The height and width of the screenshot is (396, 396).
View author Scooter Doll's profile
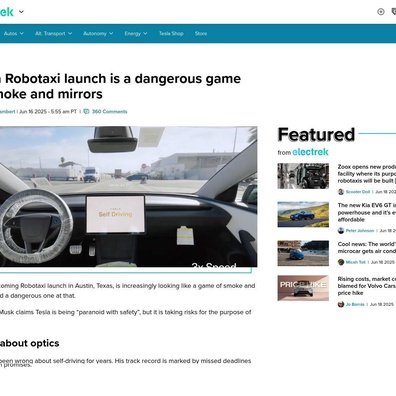358,192
